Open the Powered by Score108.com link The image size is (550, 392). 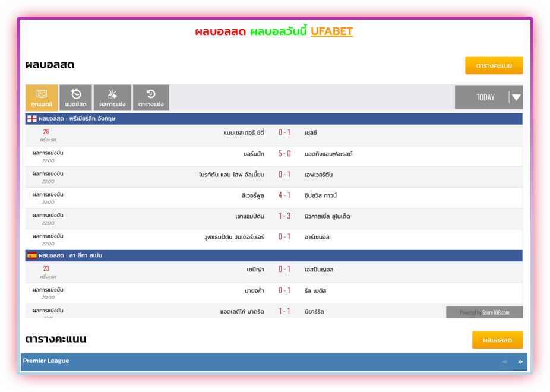(485, 312)
